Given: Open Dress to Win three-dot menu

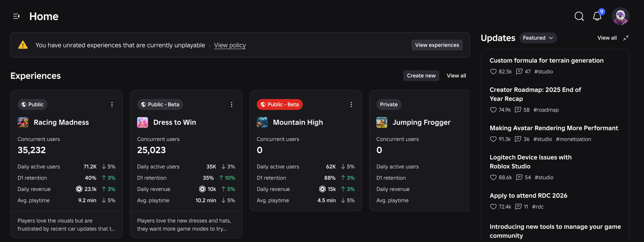Looking at the screenshot, I should pyautogui.click(x=231, y=104).
